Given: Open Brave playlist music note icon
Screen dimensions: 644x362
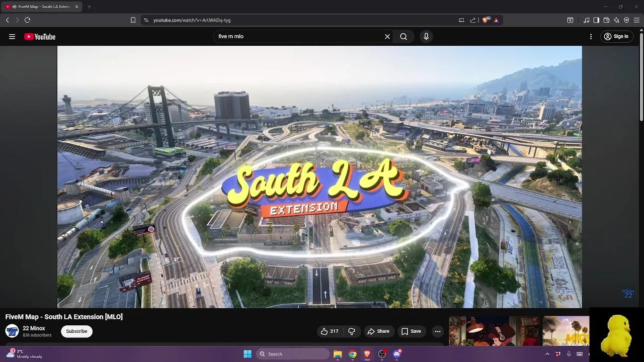Looking at the screenshot, I should (586, 20).
